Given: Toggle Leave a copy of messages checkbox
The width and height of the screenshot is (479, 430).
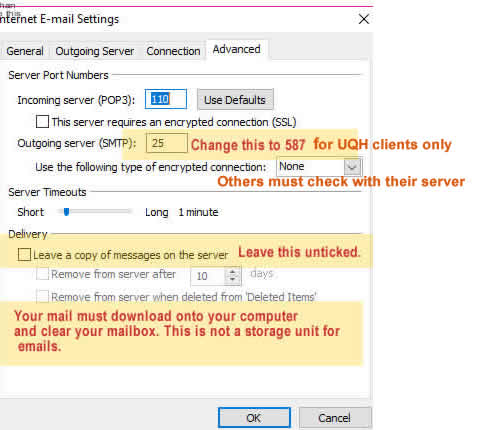Looking at the screenshot, I should click(x=24, y=255).
